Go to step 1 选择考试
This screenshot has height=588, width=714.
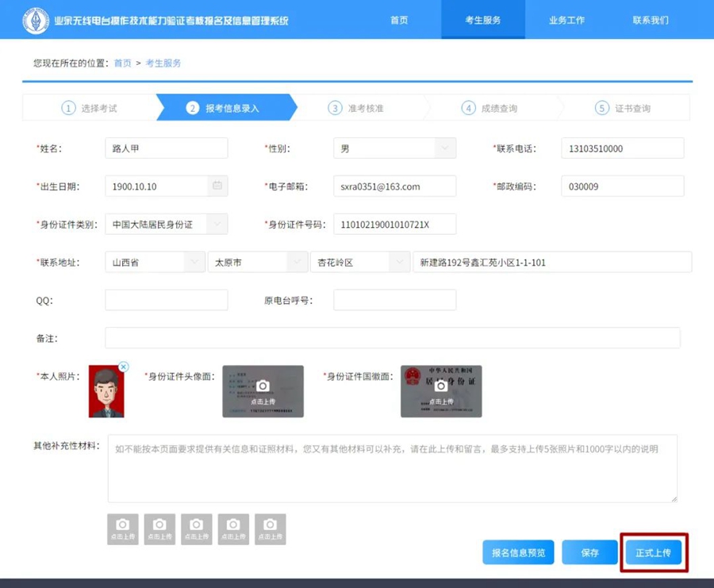[x=89, y=108]
